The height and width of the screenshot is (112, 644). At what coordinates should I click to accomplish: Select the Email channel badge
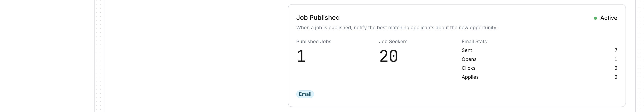coord(305,94)
